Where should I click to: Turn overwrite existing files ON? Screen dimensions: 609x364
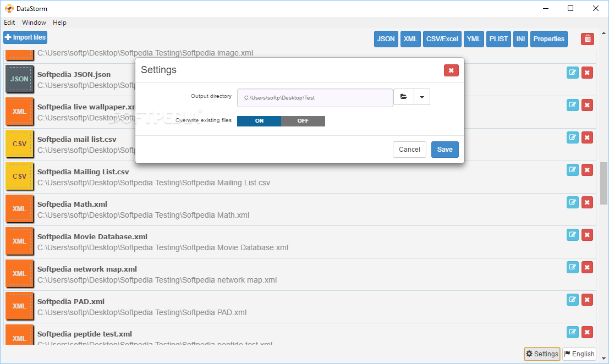pos(259,121)
